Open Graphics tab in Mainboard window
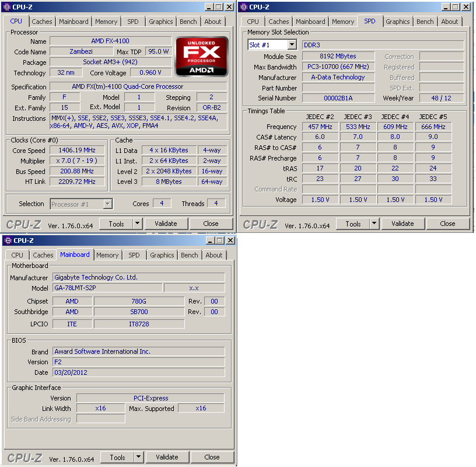The width and height of the screenshot is (476, 467). coord(162,255)
